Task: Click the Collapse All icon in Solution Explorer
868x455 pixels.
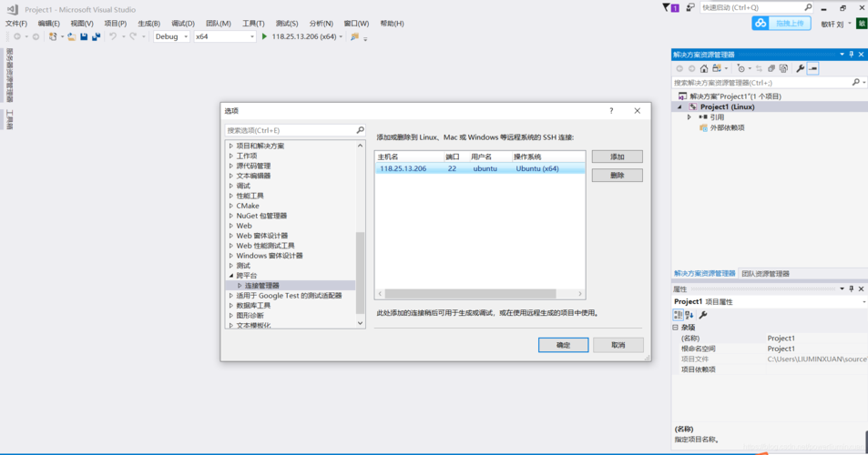Action: pos(771,68)
